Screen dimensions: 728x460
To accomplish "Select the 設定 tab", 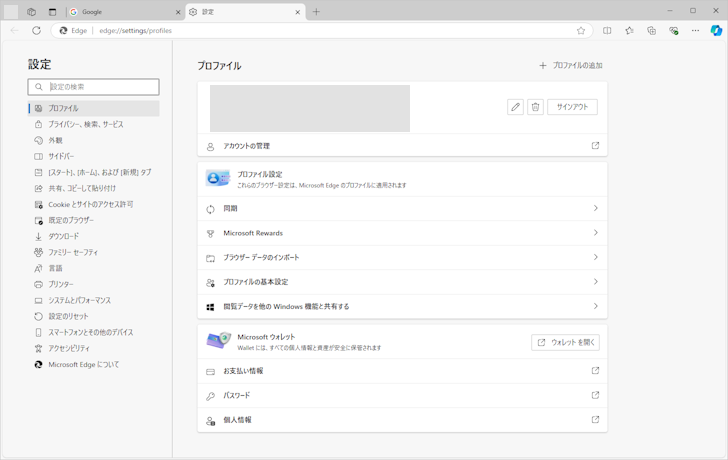I will tap(245, 12).
